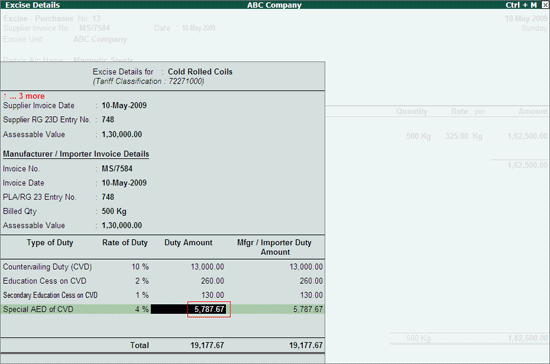Click the faded Supplier Invoice No. MS/7584 field
550x364 pixels.
(94, 28)
